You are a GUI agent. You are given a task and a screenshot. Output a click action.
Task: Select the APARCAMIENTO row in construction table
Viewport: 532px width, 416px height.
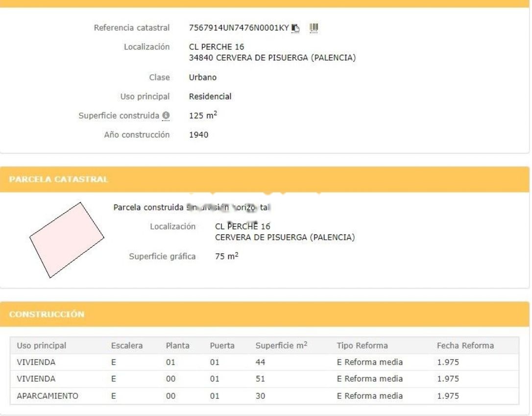coord(48,396)
